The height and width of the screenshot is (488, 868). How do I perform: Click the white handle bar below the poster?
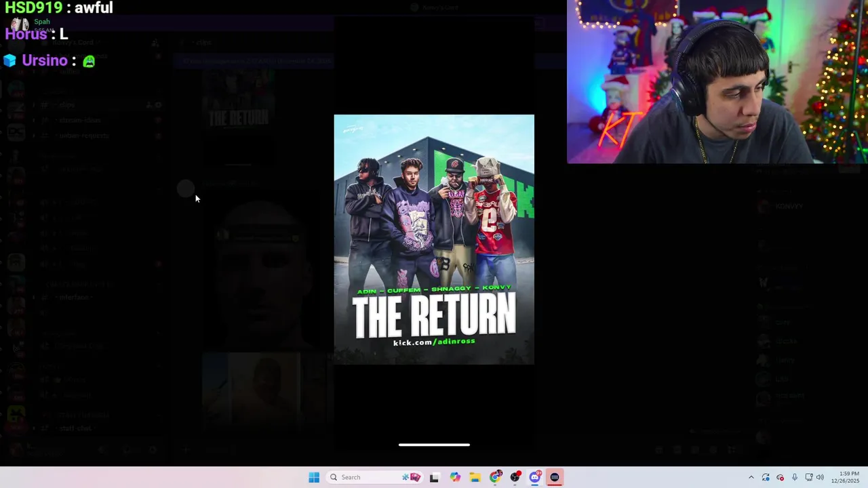(434, 445)
